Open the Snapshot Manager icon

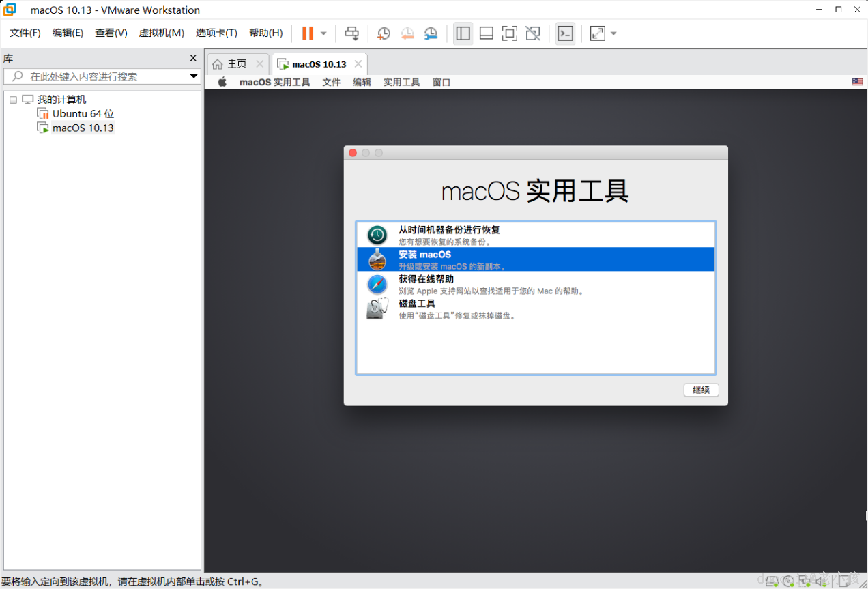tap(431, 33)
